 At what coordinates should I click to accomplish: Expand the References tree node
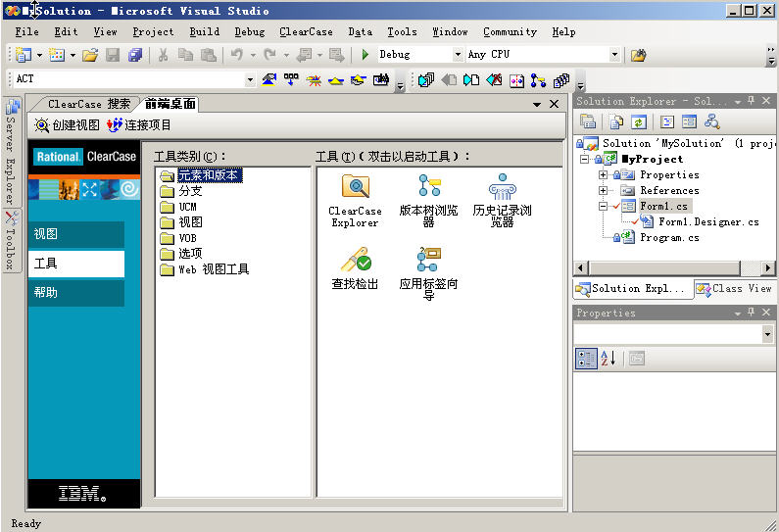(x=603, y=190)
